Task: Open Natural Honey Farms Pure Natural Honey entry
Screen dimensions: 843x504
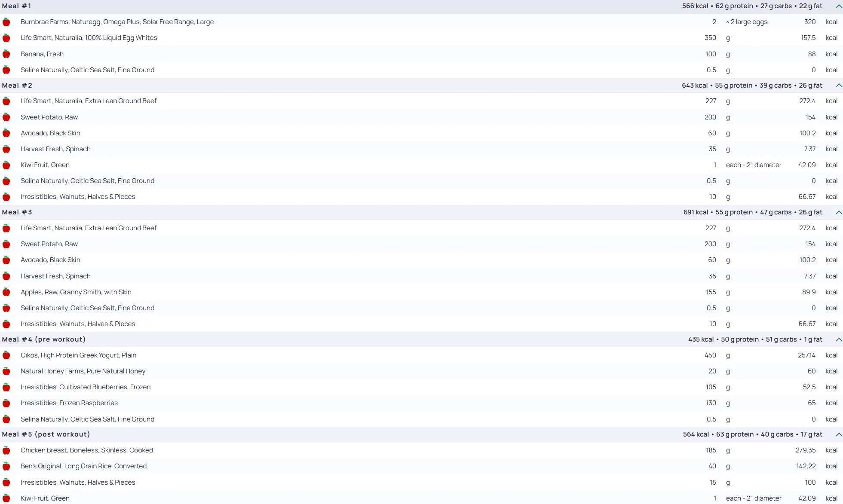Action: pyautogui.click(x=83, y=371)
